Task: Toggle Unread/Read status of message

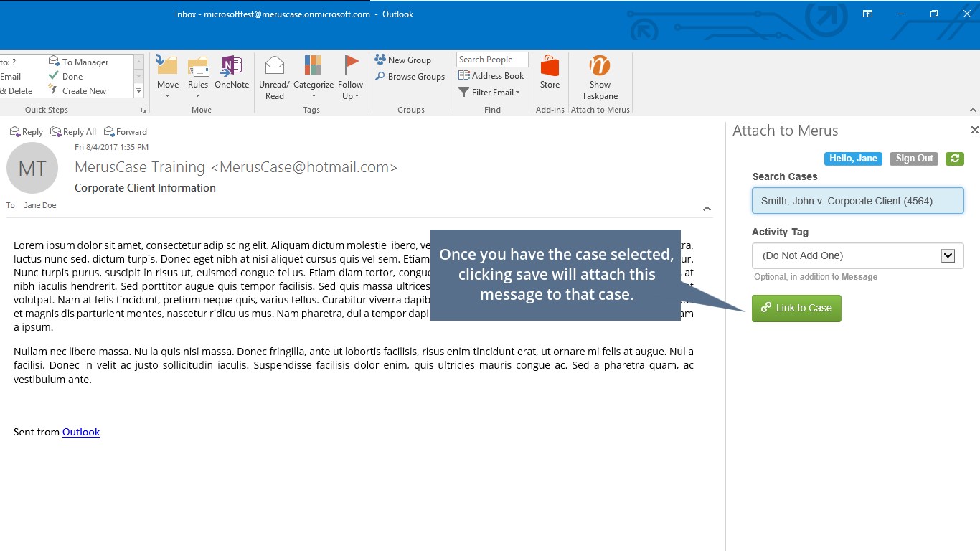Action: coord(275,77)
